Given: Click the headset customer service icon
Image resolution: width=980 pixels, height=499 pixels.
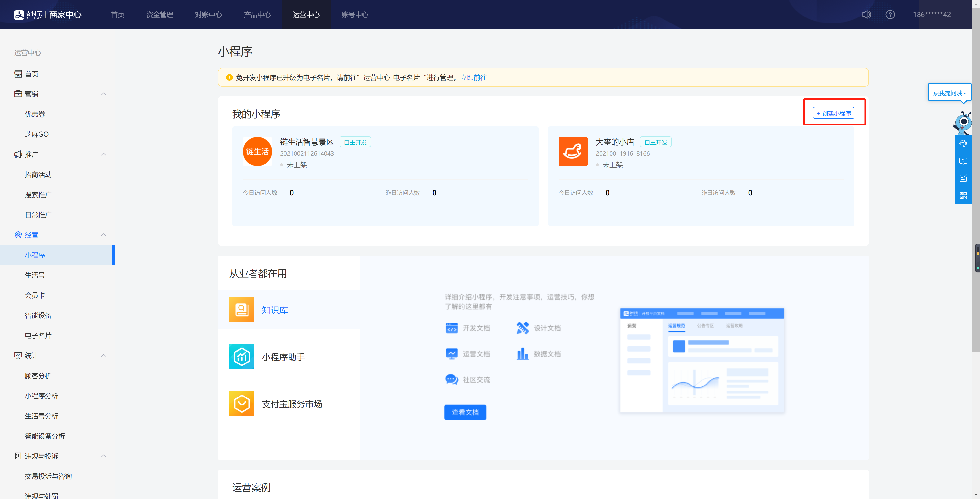Looking at the screenshot, I should [x=963, y=143].
